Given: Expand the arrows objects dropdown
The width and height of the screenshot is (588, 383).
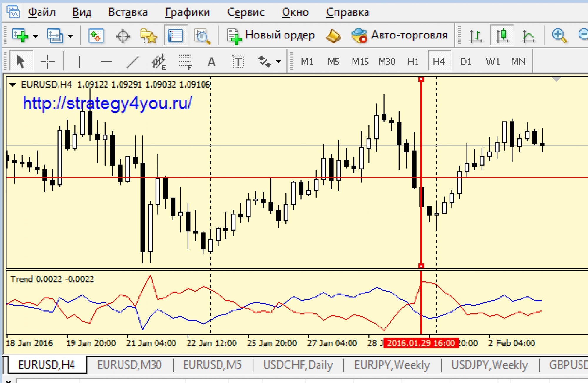Looking at the screenshot, I should pos(278,62).
